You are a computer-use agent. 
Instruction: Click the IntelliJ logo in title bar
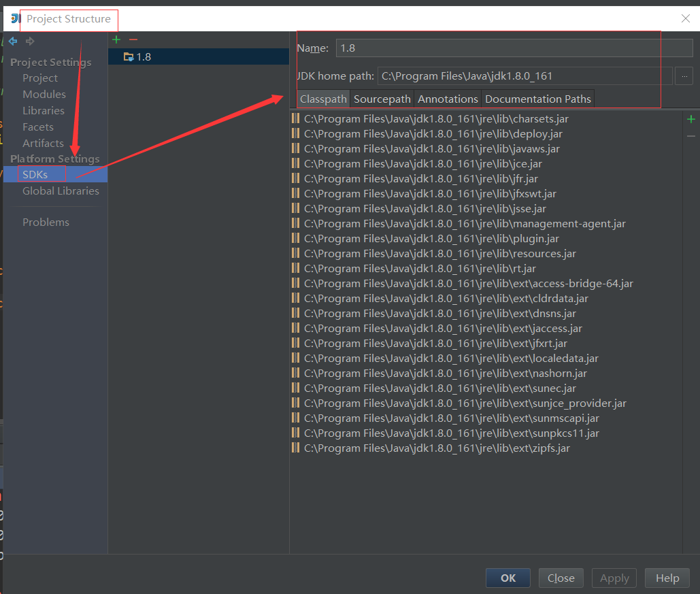pos(16,19)
